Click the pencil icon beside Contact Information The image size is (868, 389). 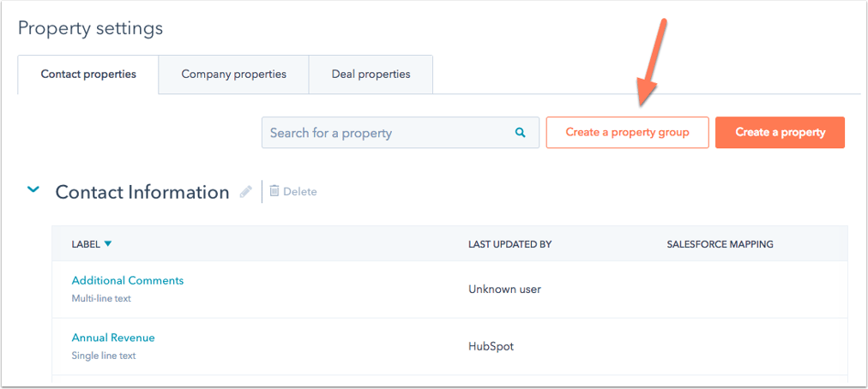pos(246,192)
